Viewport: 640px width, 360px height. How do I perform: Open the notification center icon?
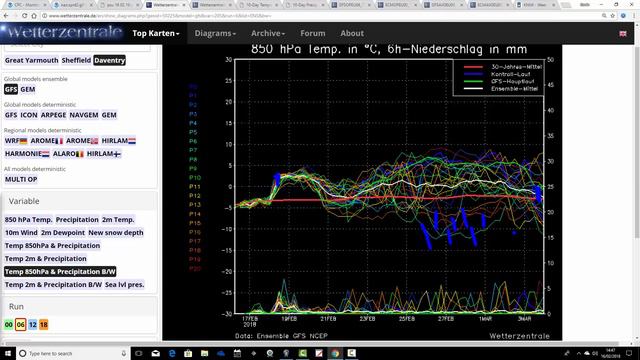tap(629, 353)
